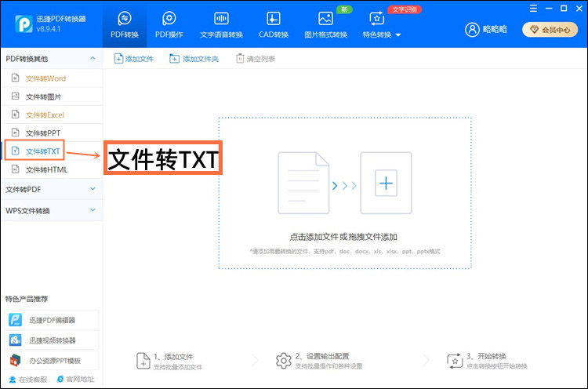The width and height of the screenshot is (588, 389).
Task: Open the 会员中心 button
Action: 550,30
